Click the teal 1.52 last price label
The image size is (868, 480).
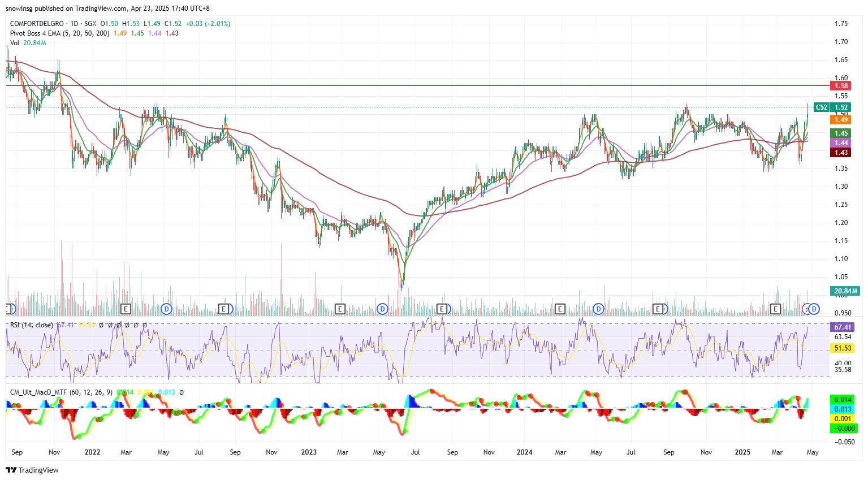coord(841,107)
